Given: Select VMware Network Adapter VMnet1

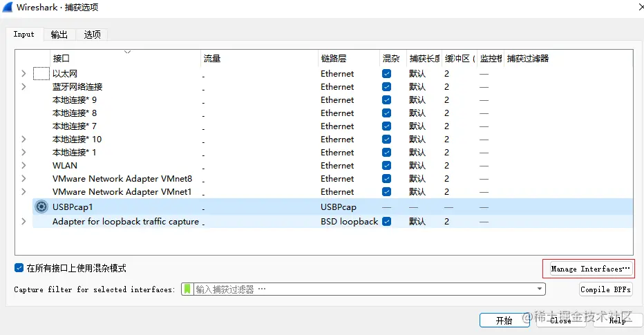Looking at the screenshot, I should point(122,192).
